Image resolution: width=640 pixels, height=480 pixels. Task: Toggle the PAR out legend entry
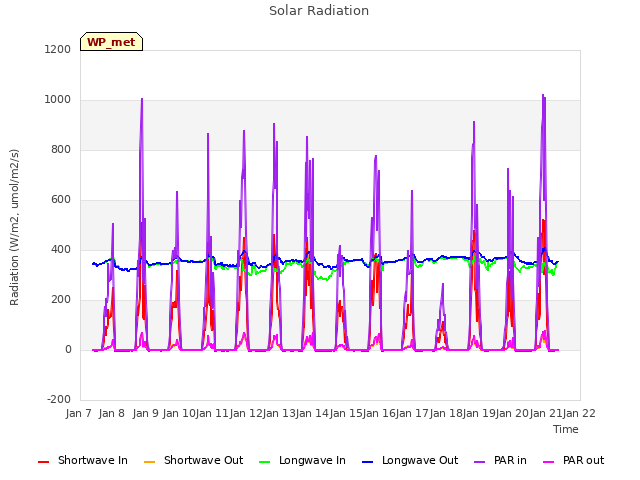(573, 460)
